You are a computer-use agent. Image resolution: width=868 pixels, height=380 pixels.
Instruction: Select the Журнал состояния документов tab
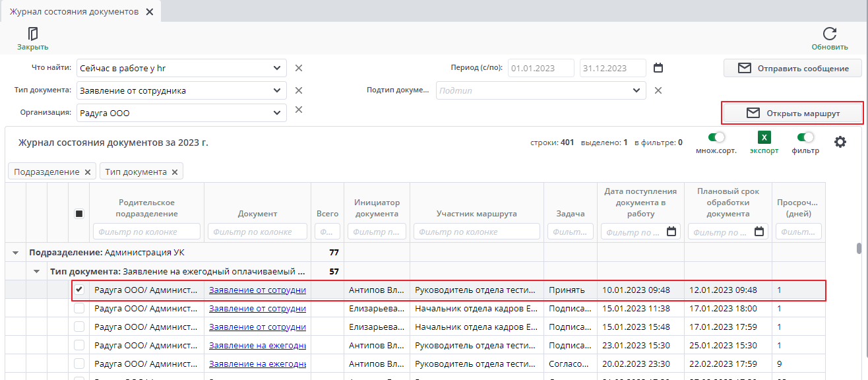[x=74, y=12]
